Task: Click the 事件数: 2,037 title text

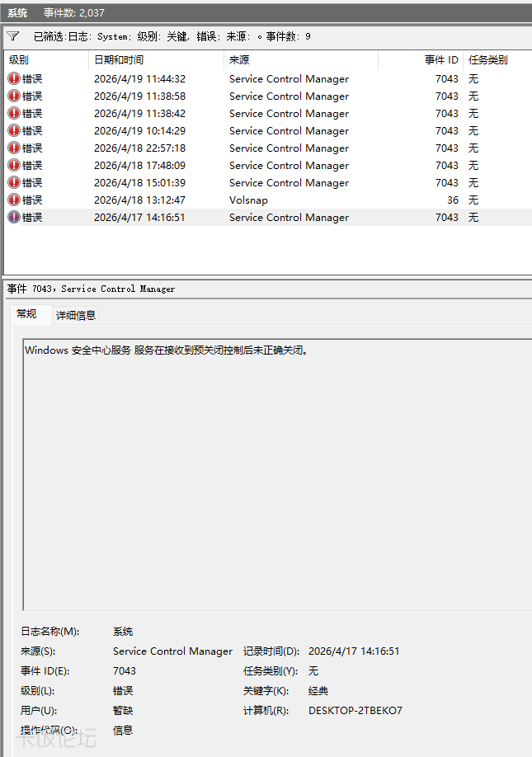Action: click(74, 13)
